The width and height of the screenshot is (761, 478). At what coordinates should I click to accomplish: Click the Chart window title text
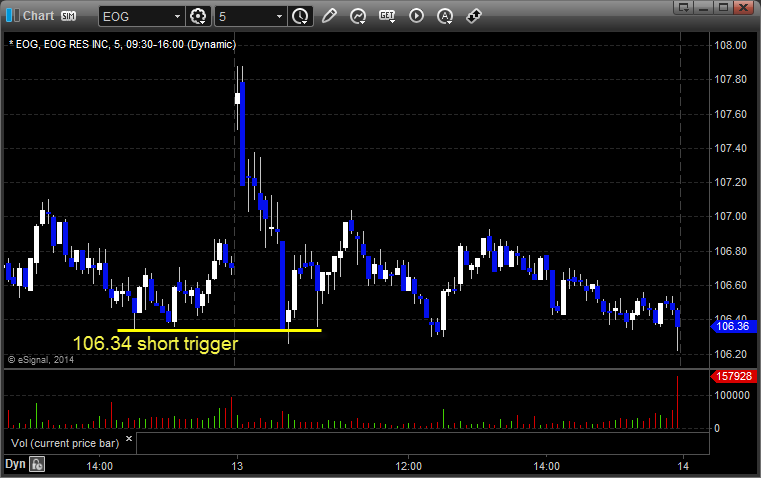39,16
